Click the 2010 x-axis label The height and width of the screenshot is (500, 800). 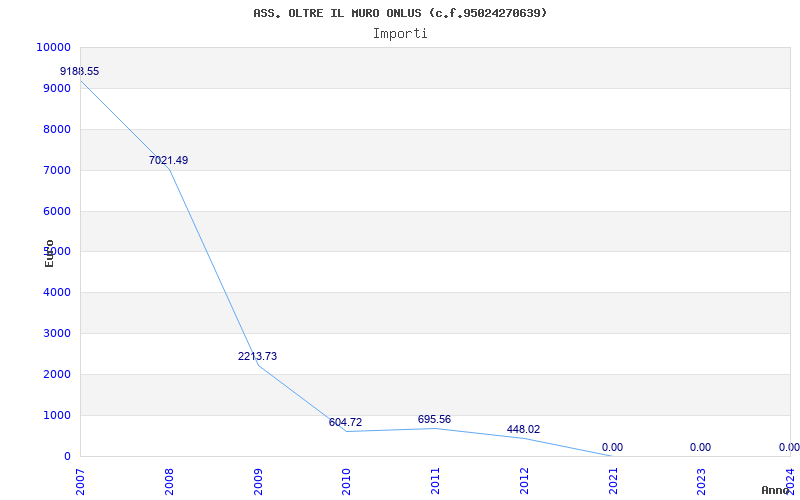[346, 481]
